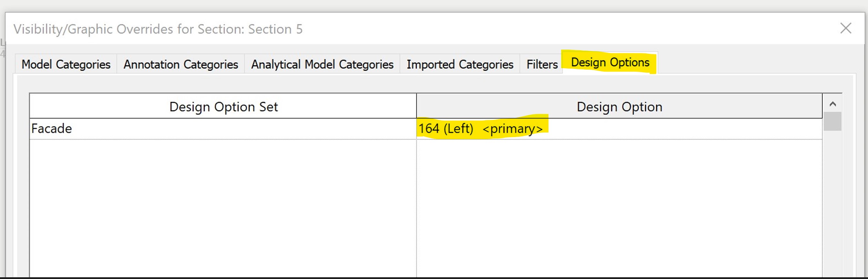Switch to the Filters tab
Screen dimensions: 868x279
tap(541, 64)
